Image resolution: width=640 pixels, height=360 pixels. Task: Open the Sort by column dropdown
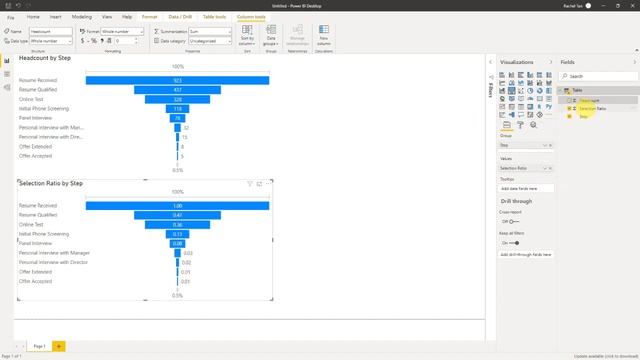[247, 36]
